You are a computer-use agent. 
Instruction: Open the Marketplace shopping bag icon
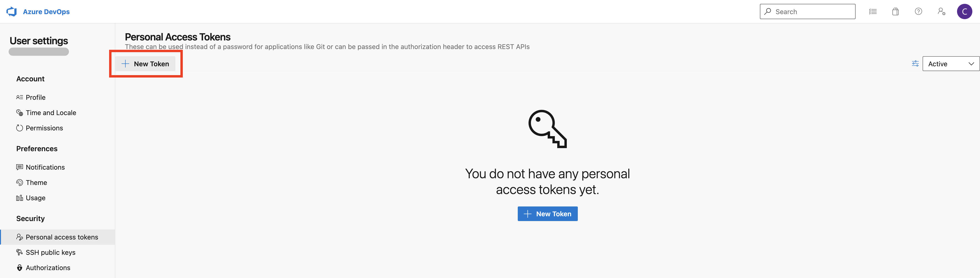896,12
